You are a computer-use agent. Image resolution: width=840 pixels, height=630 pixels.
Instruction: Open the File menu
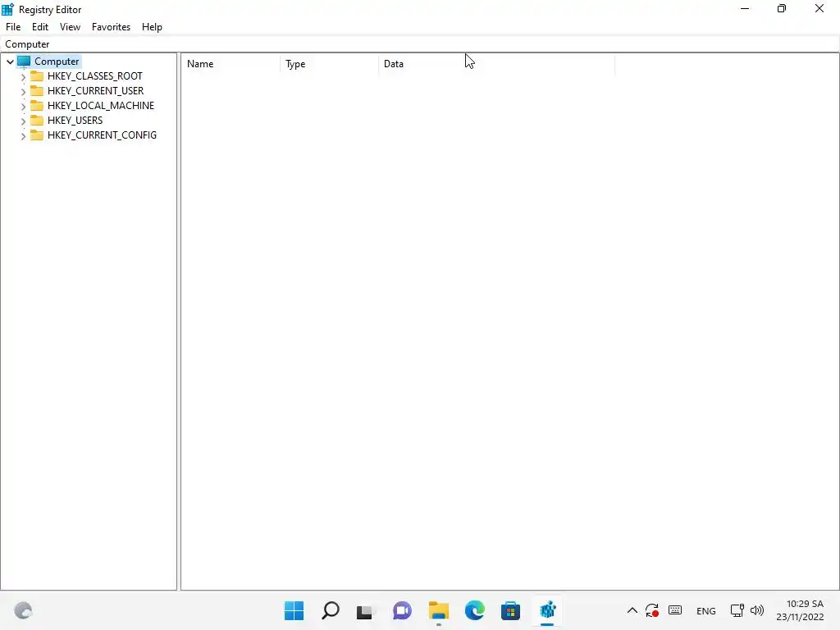pyautogui.click(x=13, y=27)
